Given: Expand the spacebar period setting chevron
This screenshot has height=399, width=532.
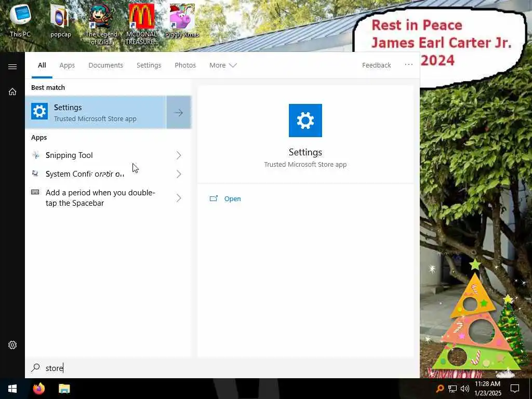Looking at the screenshot, I should pyautogui.click(x=179, y=198).
